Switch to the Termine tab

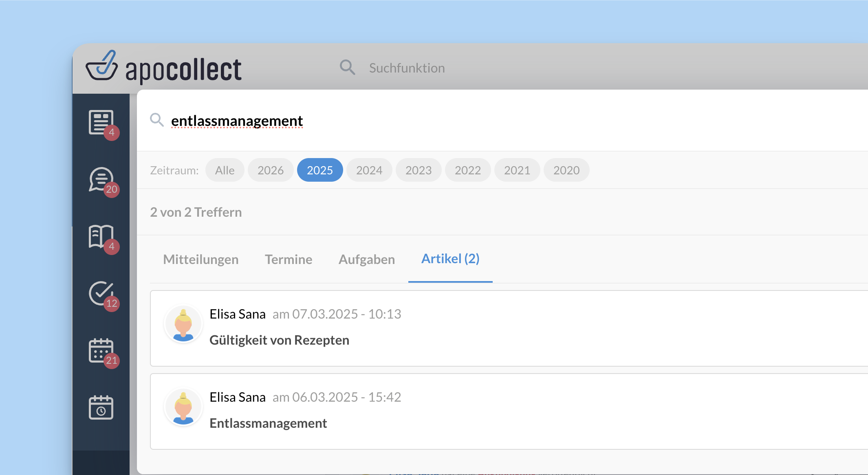(289, 259)
